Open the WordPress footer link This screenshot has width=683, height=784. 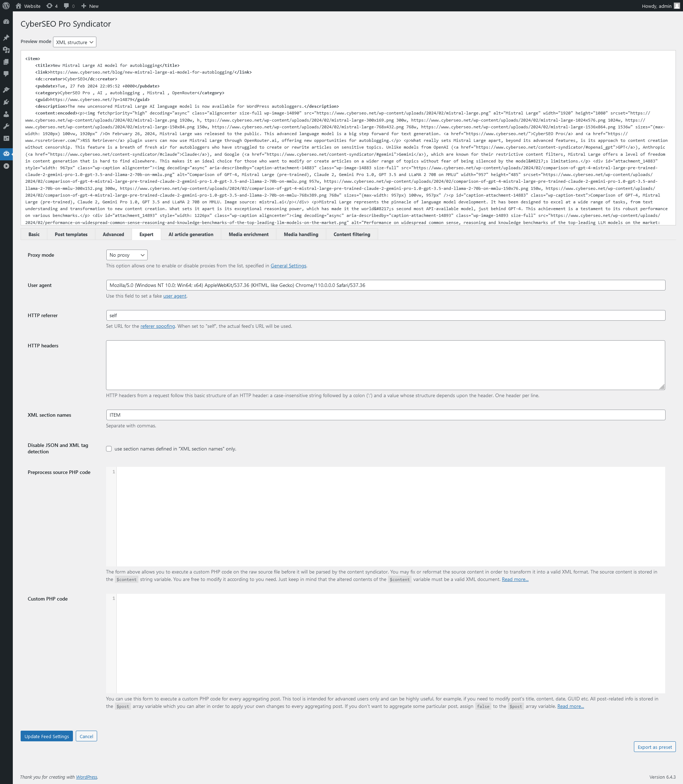(x=86, y=777)
